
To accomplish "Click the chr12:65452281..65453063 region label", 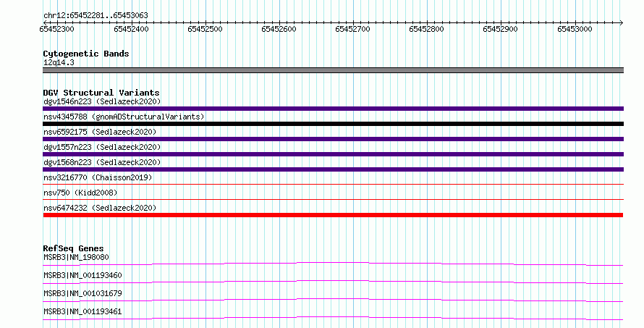I will [96, 15].
